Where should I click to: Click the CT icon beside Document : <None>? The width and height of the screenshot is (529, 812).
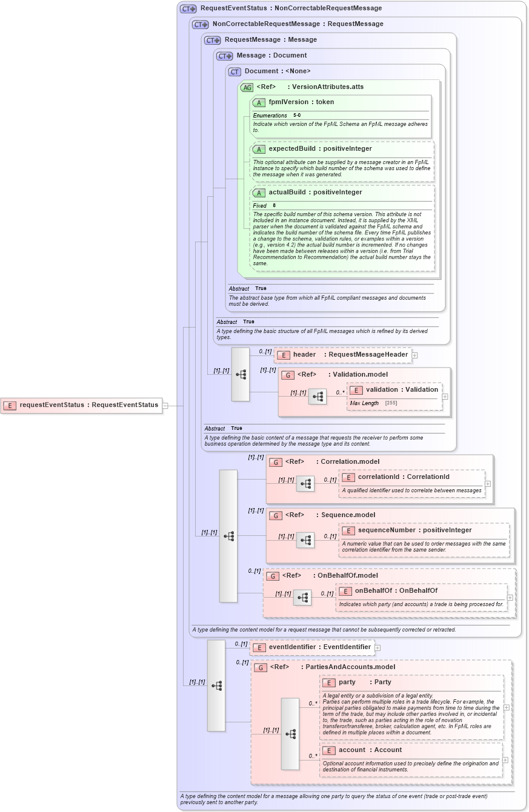click(x=235, y=71)
